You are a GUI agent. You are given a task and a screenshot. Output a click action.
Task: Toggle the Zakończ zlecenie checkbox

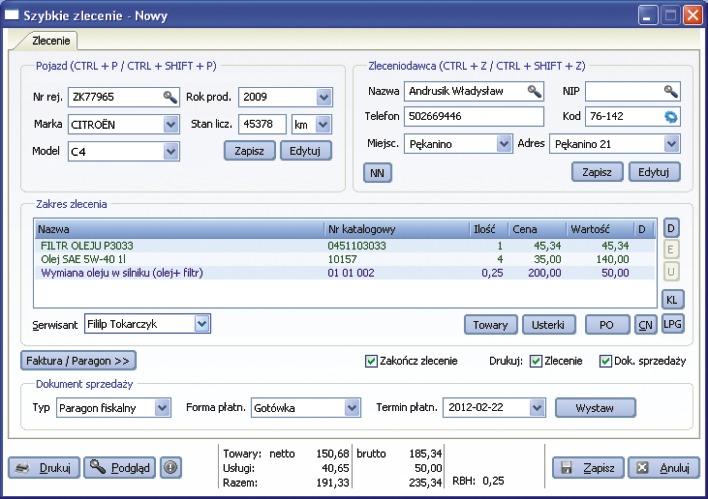pos(371,361)
